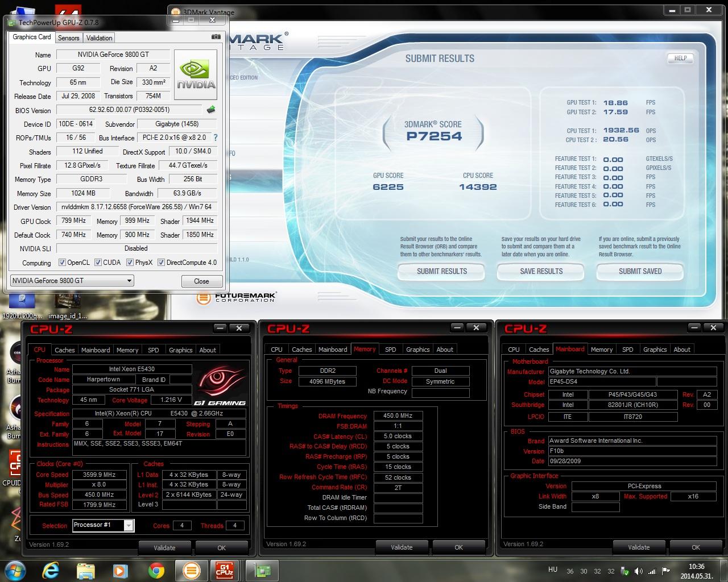
Task: Click the DRAM Frequency 450.0 MHz field
Action: pyautogui.click(x=398, y=415)
